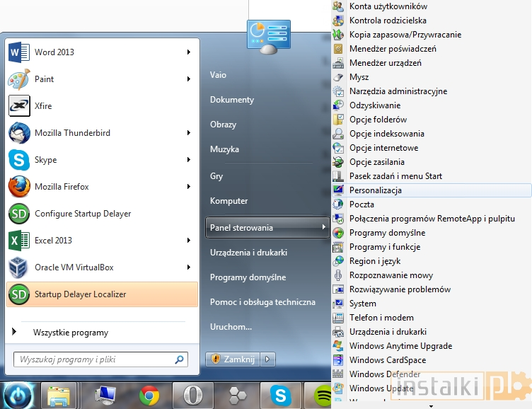Screen dimensions: 532x409
Task: Open the Dokumenty link
Action: click(232, 100)
